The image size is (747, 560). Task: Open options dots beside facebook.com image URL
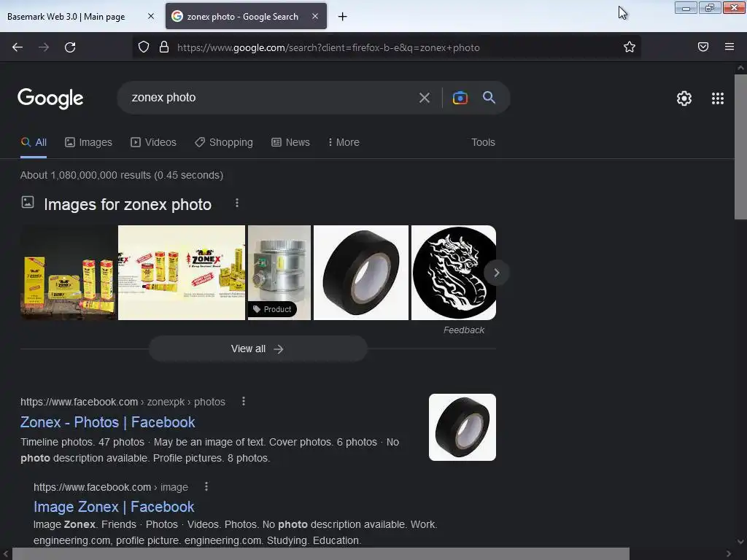[x=206, y=486]
